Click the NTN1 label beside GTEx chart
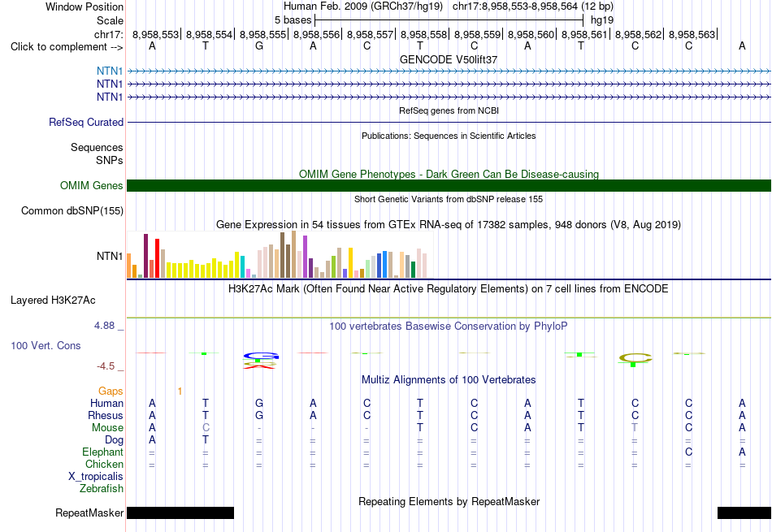The width and height of the screenshot is (772, 532). pyautogui.click(x=110, y=257)
